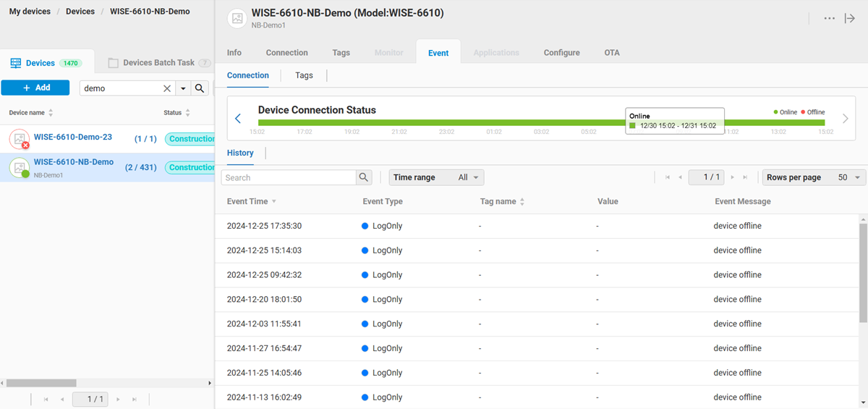868x409 pixels.
Task: Open the Time range dropdown
Action: [436, 177]
